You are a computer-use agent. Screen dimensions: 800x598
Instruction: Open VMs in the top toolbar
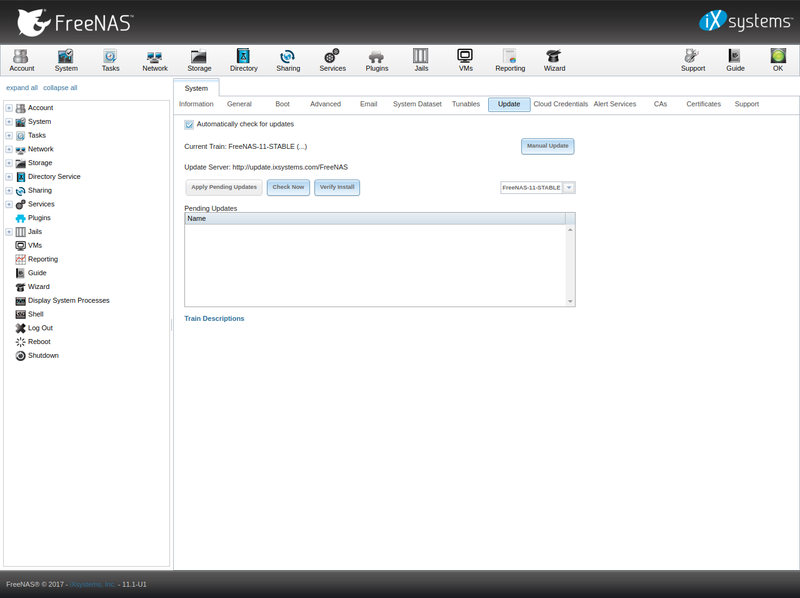[465, 60]
